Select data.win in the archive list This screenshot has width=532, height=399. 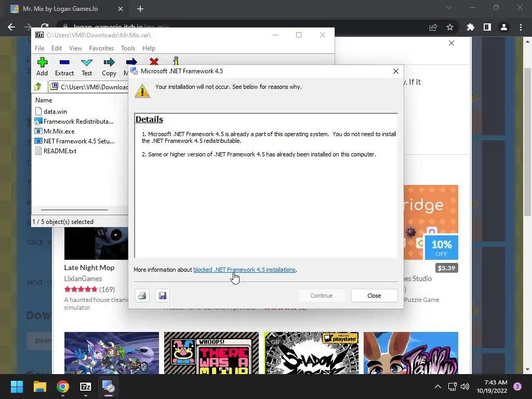coord(51,112)
